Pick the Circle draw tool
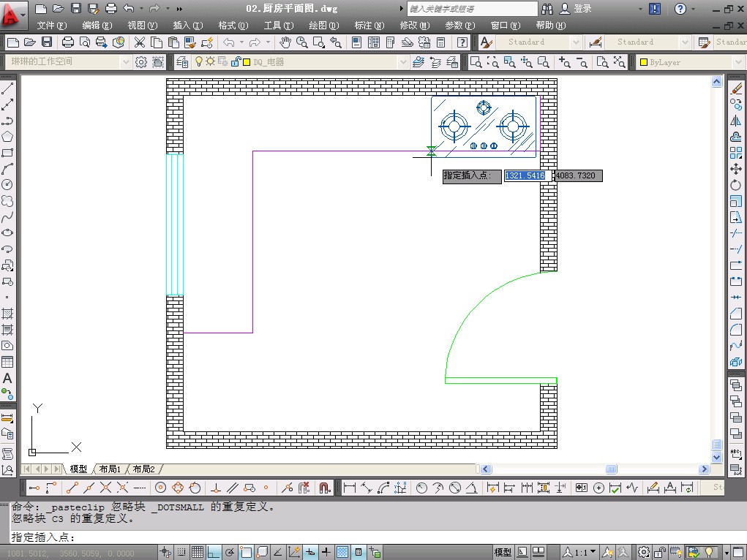747x560 pixels. [x=7, y=185]
